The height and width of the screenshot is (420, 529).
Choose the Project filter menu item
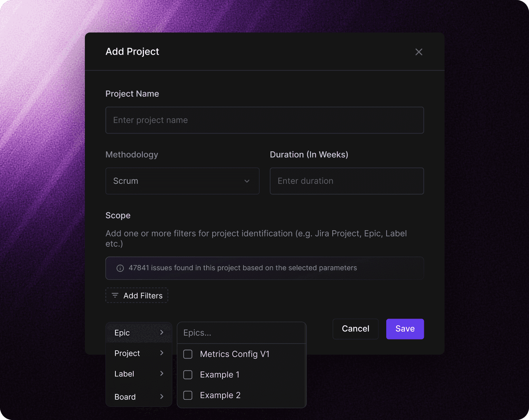[127, 353]
